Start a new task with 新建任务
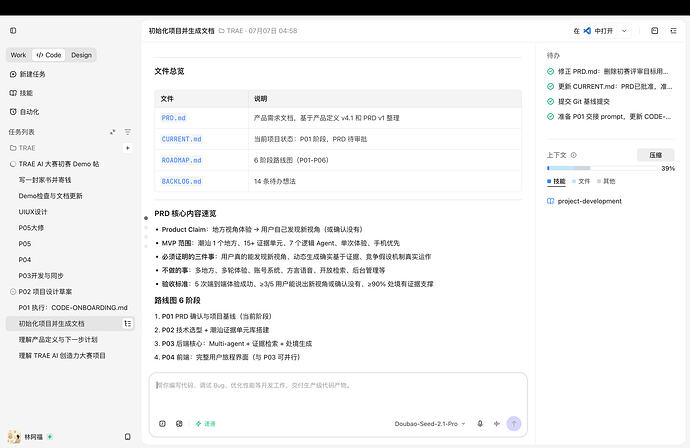Image resolution: width=690 pixels, height=448 pixels. pos(27,74)
